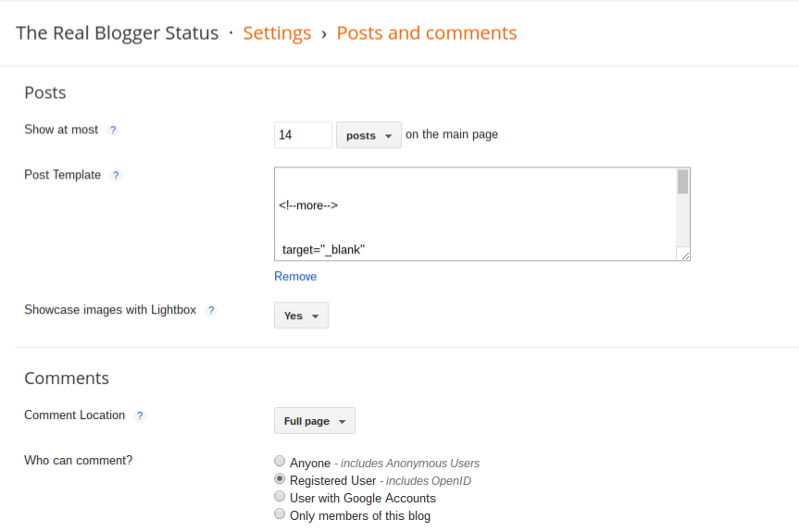The image size is (799, 532).
Task: Click help icon for Showcase images with Lightbox
Action: pos(211,310)
